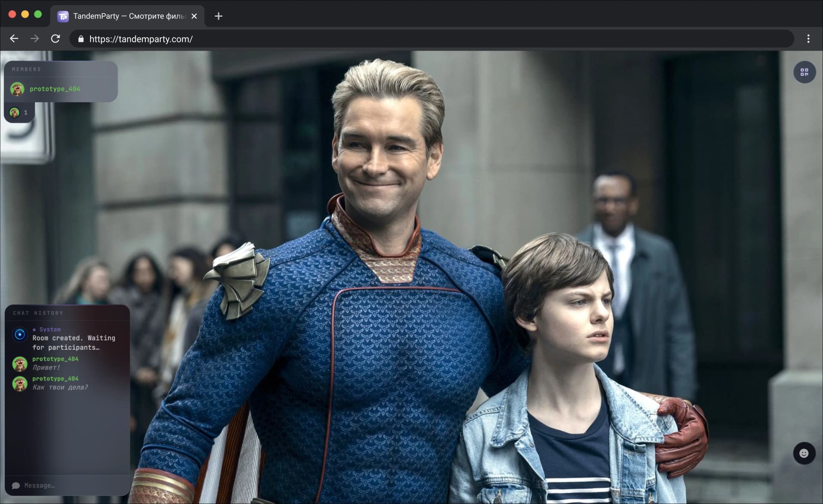Click the tandemparty.com address bar

tap(432, 39)
